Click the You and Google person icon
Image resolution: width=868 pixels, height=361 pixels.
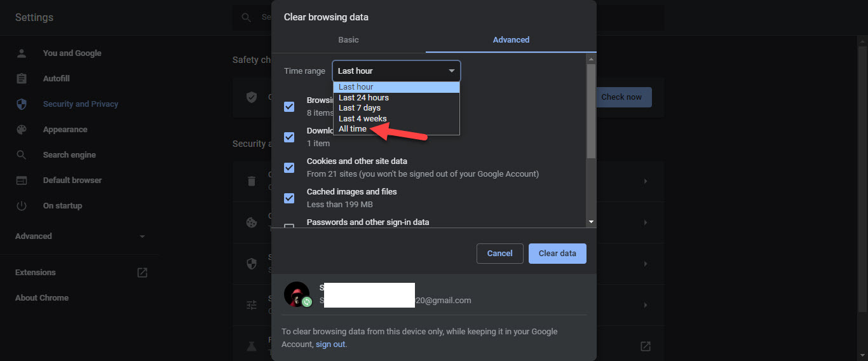pos(22,53)
